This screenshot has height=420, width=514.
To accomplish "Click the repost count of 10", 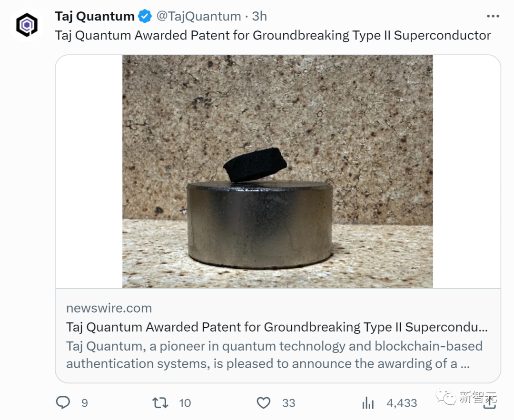I will 185,403.
